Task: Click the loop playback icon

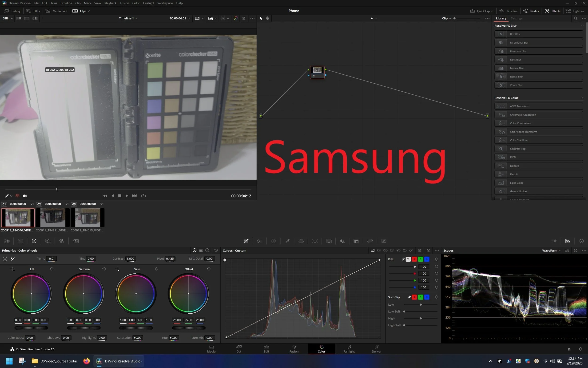Action: (143, 196)
